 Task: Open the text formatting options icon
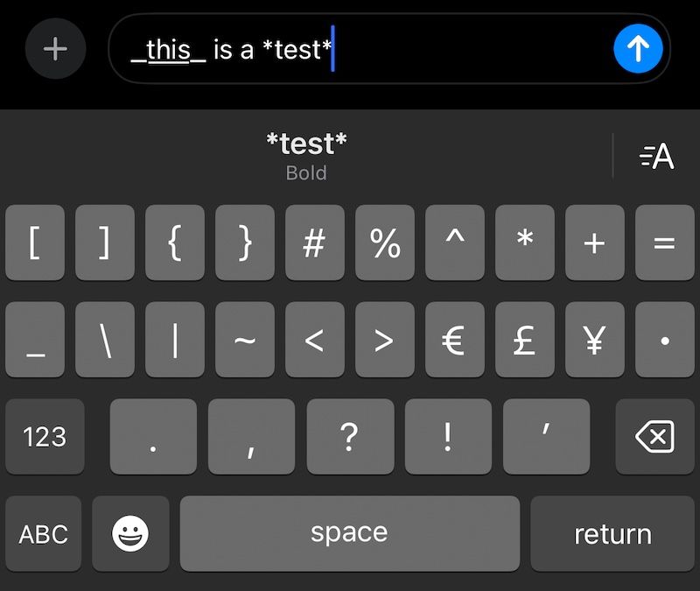pos(657,157)
